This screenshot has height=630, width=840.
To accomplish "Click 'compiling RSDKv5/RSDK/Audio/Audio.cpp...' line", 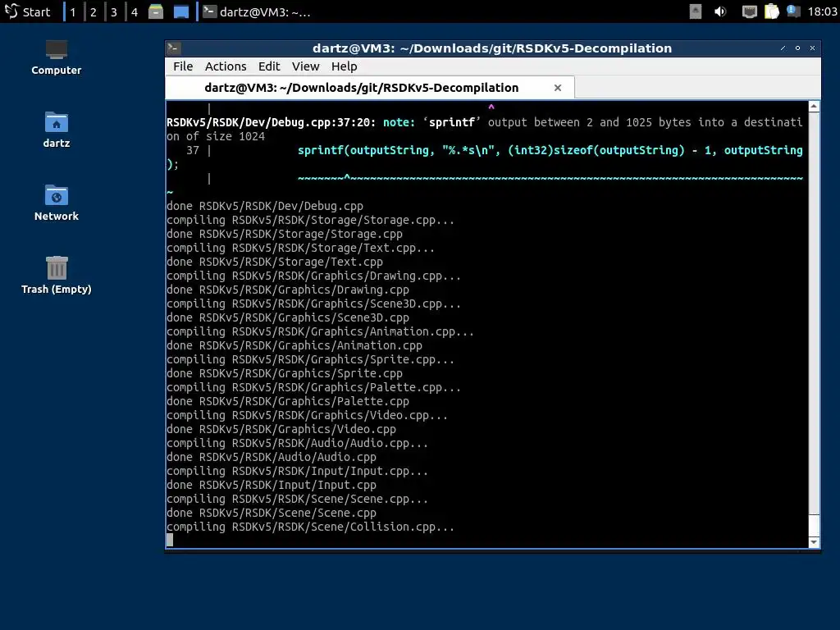I will point(297,443).
